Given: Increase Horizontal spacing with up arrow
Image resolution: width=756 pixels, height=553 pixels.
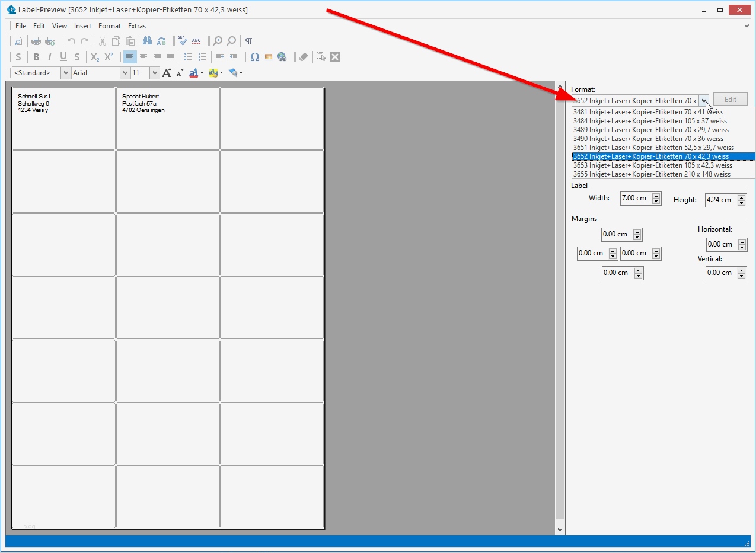Looking at the screenshot, I should click(x=742, y=241).
